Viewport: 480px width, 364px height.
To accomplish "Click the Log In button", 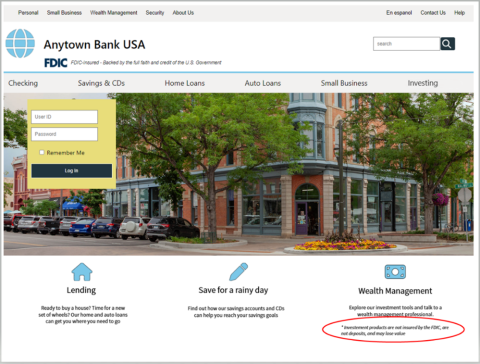I will coord(72,171).
